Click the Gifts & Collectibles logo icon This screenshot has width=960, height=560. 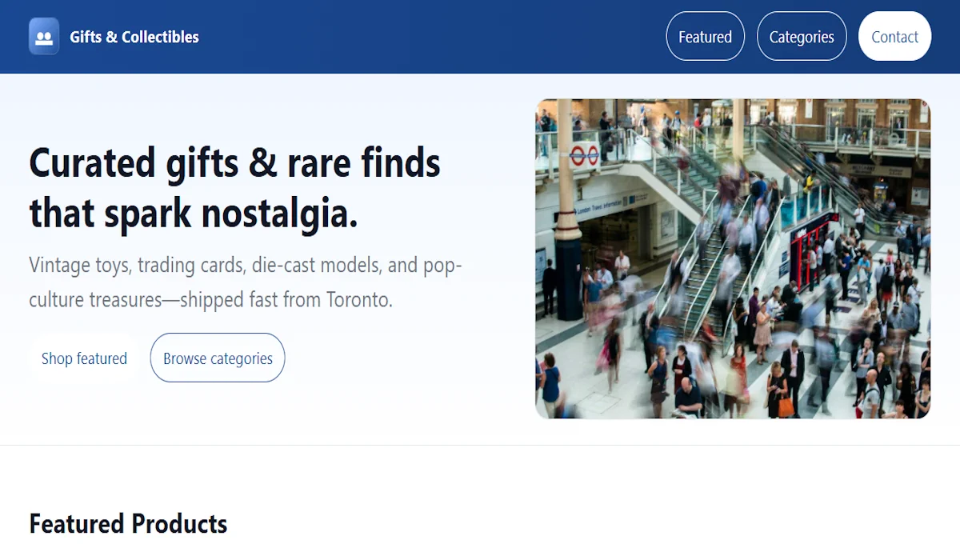pyautogui.click(x=44, y=37)
